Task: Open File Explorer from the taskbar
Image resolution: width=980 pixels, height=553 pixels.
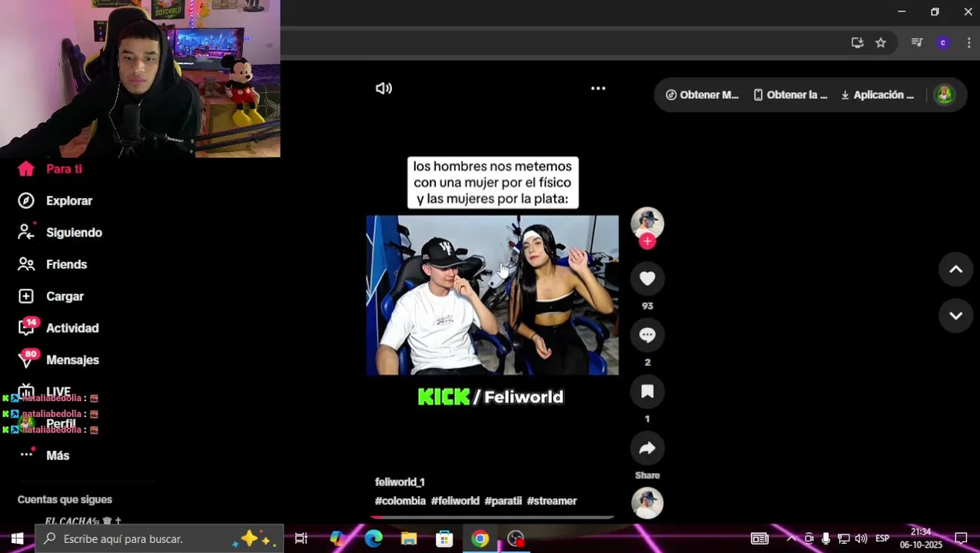Action: pyautogui.click(x=409, y=538)
